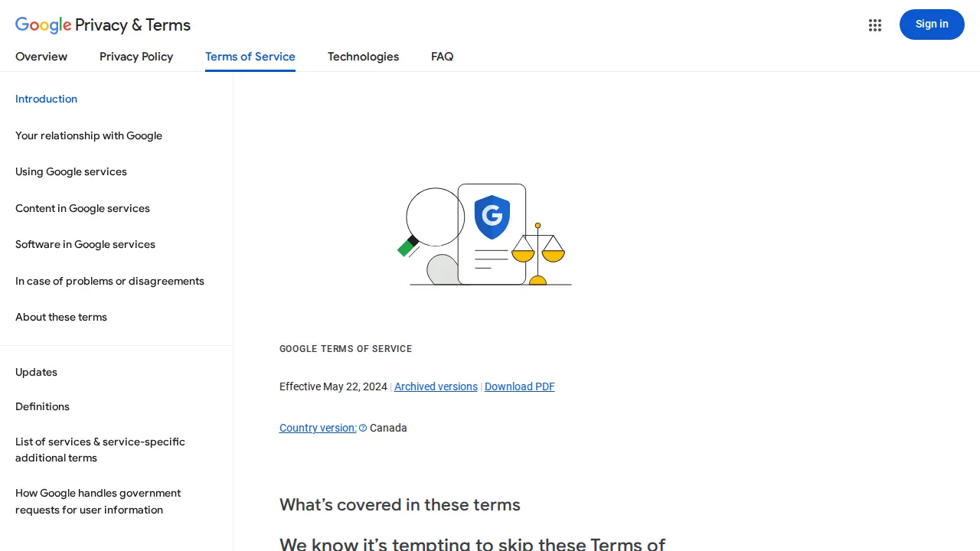
Task: Go to Using Google services section
Action: click(x=71, y=171)
